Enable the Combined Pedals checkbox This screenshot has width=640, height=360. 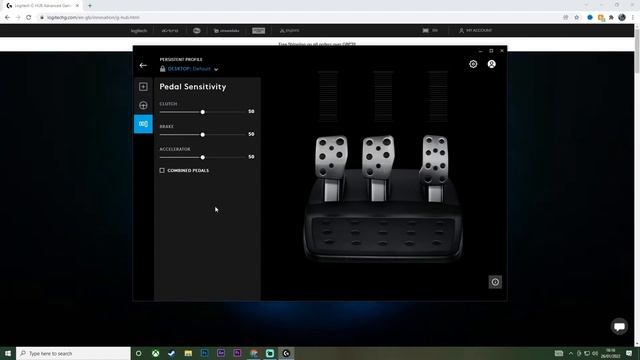pyautogui.click(x=162, y=170)
